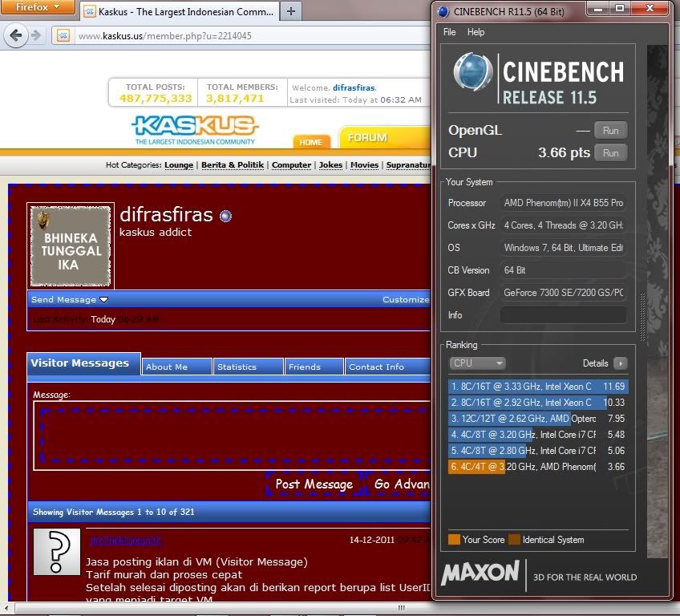This screenshot has height=616, width=680.
Task: Expand the Send Message dropdown
Action: click(70, 299)
